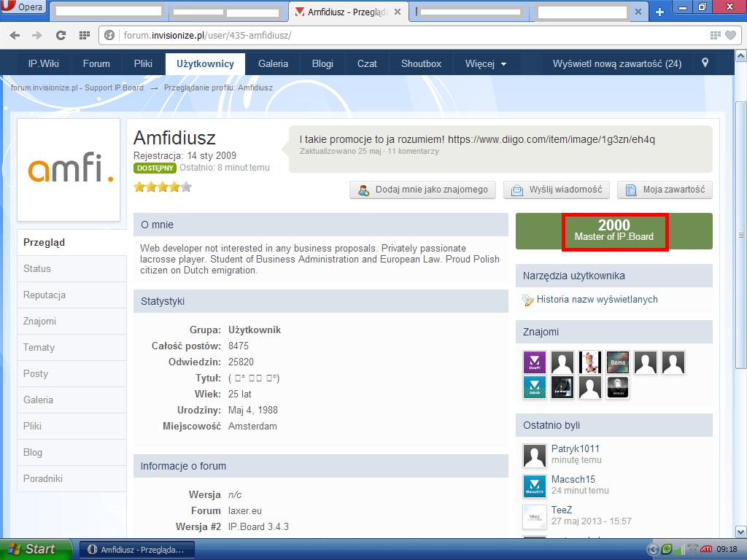Click the location pin icon in navigation bar
This screenshot has height=560, width=747.
705,63
